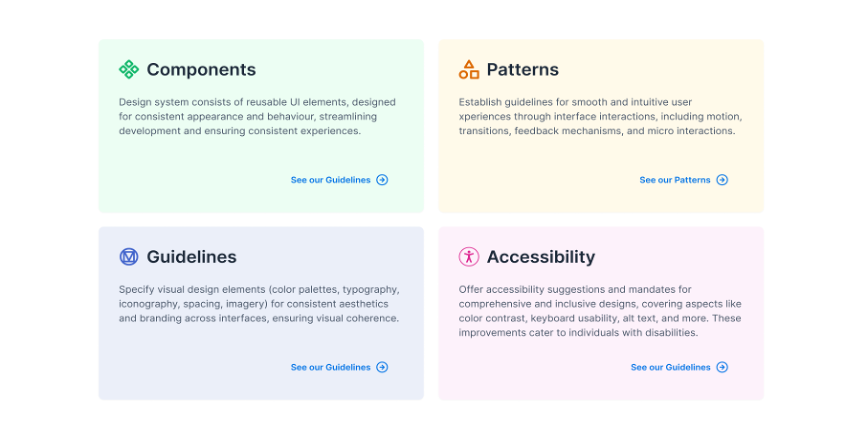Follow See our Guidelines link in Guidelines card
This screenshot has height=438, width=864.
tap(330, 367)
